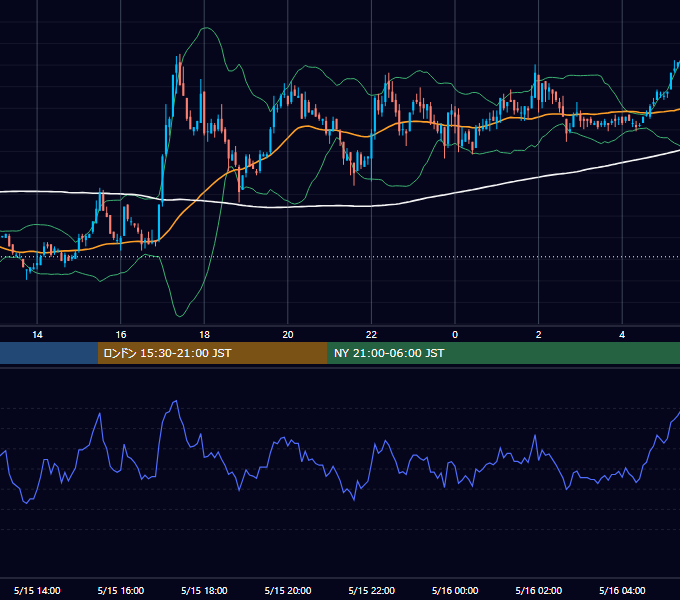Click the 2 hour axis label

coord(538,335)
